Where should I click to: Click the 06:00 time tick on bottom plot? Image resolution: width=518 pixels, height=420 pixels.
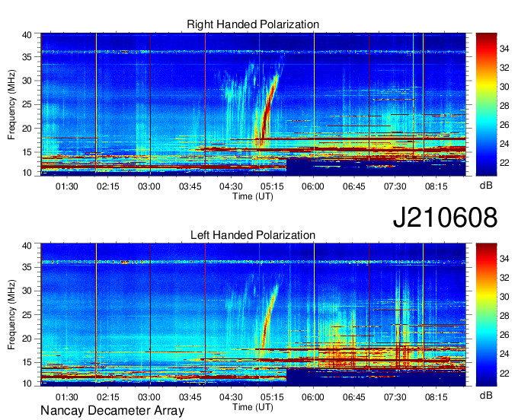tap(313, 397)
